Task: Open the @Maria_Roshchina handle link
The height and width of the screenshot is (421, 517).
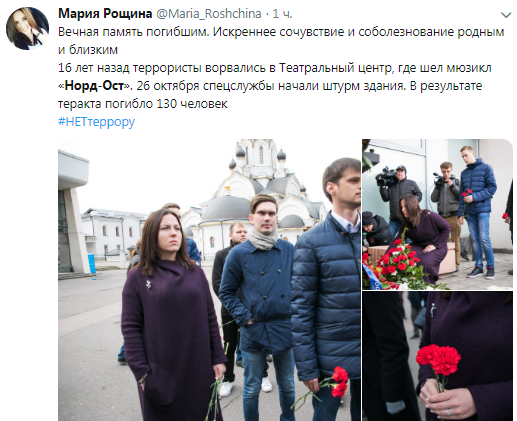Action: click(209, 14)
